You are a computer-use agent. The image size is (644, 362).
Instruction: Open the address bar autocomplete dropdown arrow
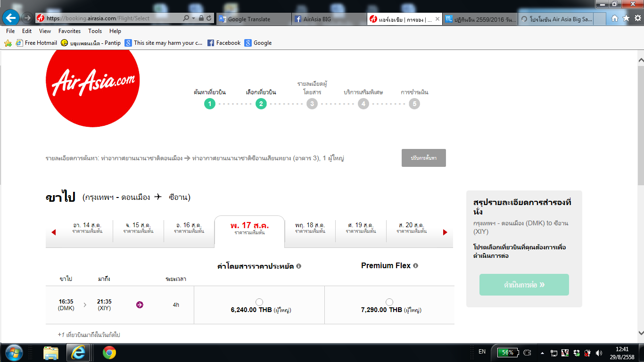click(x=193, y=18)
